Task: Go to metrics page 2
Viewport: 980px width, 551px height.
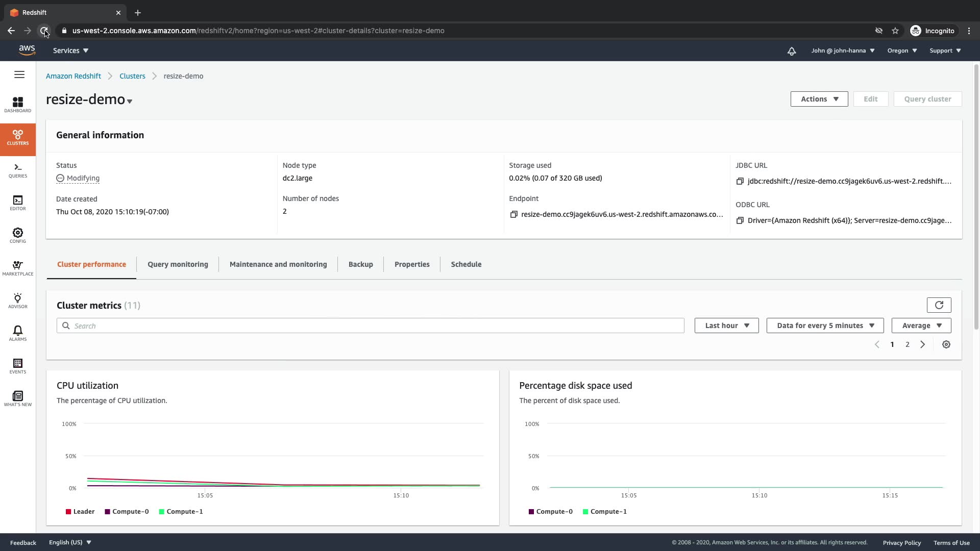Action: point(907,344)
